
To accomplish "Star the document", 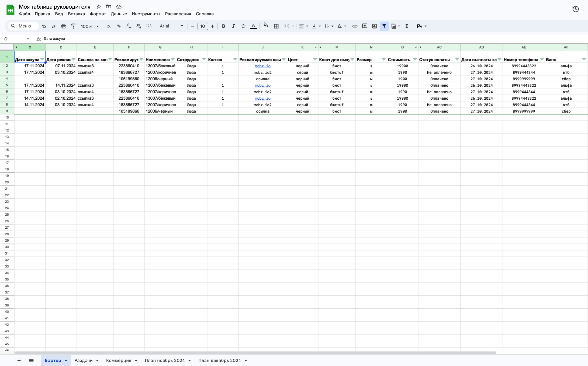I will coord(99,6).
